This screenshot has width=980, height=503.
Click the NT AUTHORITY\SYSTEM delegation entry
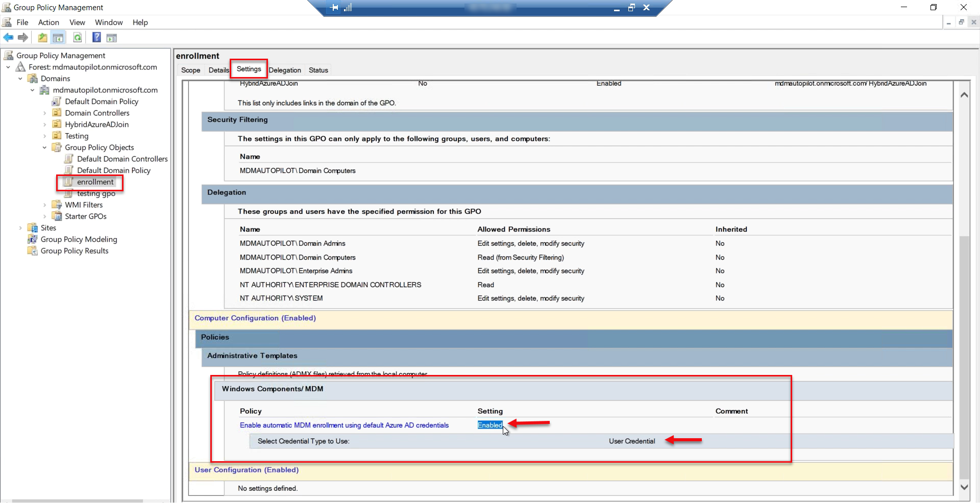[x=281, y=298]
